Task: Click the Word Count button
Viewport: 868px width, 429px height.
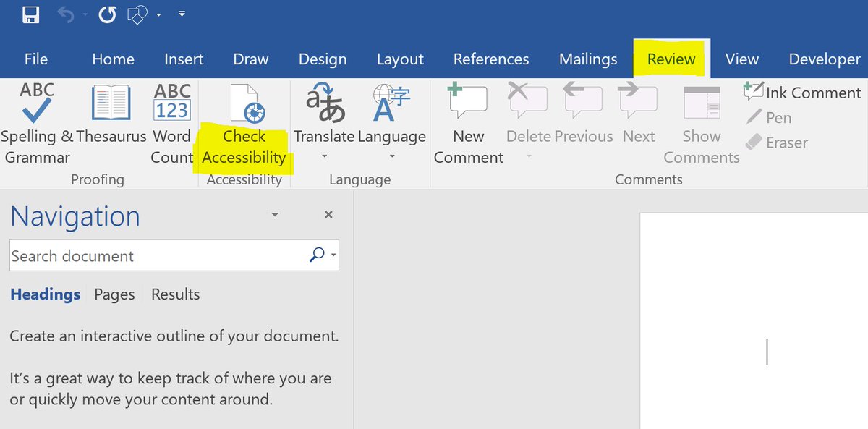Action: pyautogui.click(x=171, y=123)
